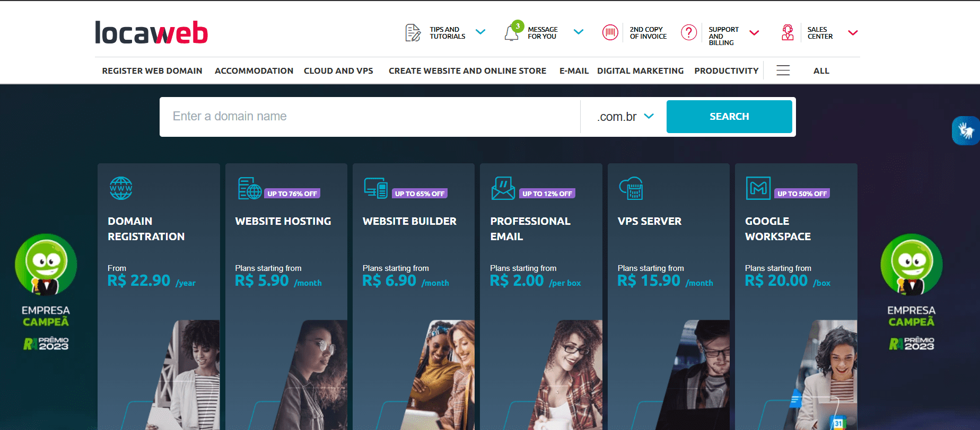Click the UP TO 76% OFF badge
980x430 pixels.
(292, 194)
